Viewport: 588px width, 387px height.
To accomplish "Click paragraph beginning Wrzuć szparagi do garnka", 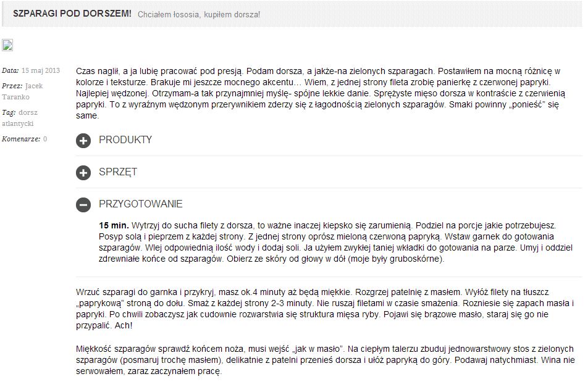I will 325,309.
